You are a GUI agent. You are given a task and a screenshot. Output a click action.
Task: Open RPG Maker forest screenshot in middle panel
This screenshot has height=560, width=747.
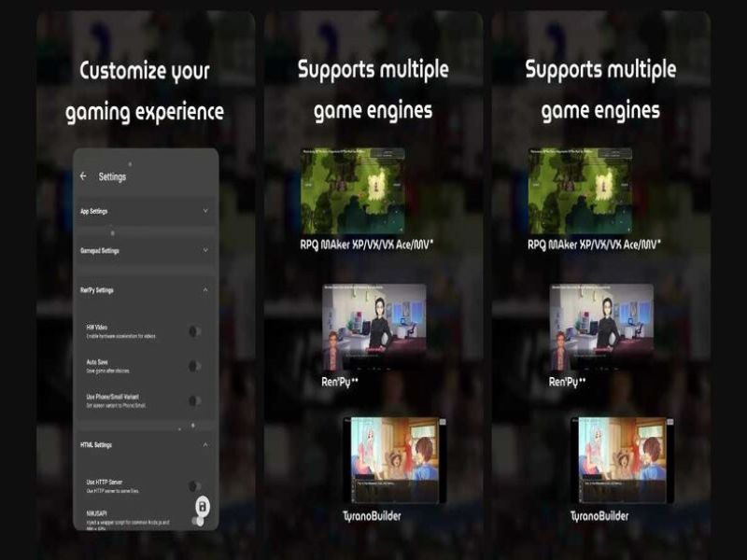point(353,191)
